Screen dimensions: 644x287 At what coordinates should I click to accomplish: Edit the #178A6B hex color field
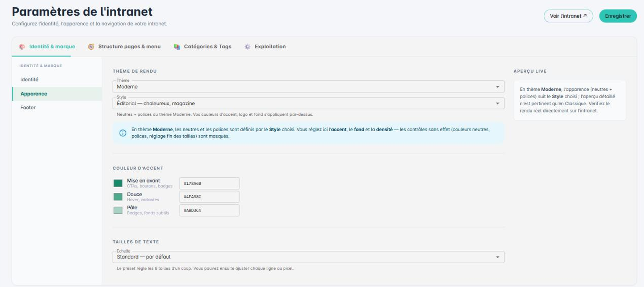209,183
